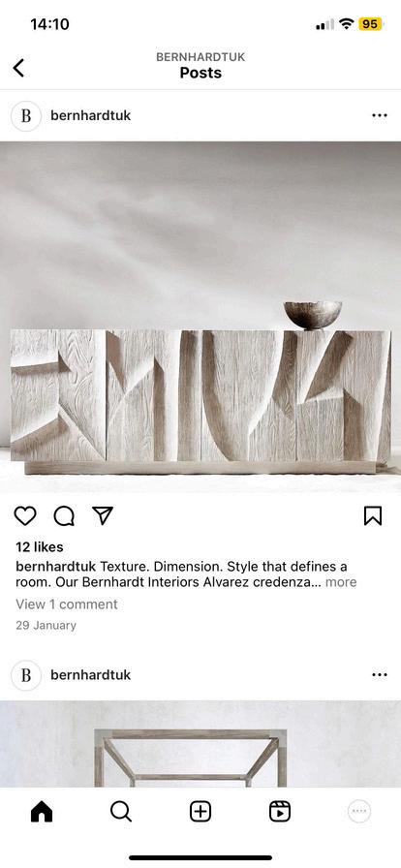401x868 pixels.
Task: Open the three-dot menu on the second post
Action: coord(380,674)
